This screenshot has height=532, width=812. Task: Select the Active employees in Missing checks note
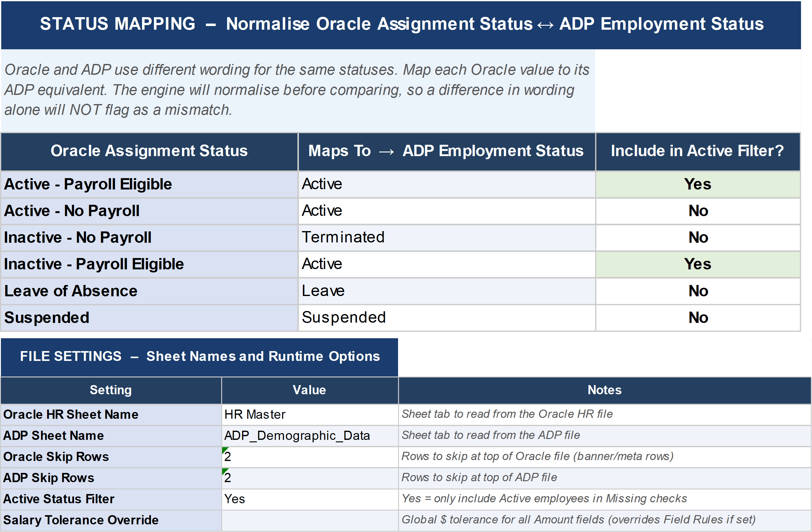pyautogui.click(x=605, y=500)
